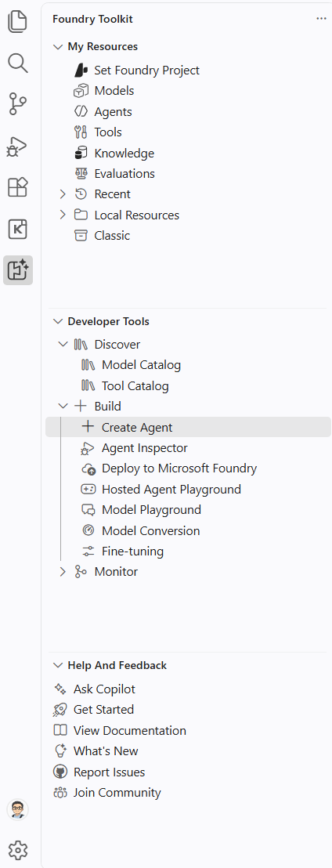
Task: Click the Get Started rocket icon
Action: 60,710
